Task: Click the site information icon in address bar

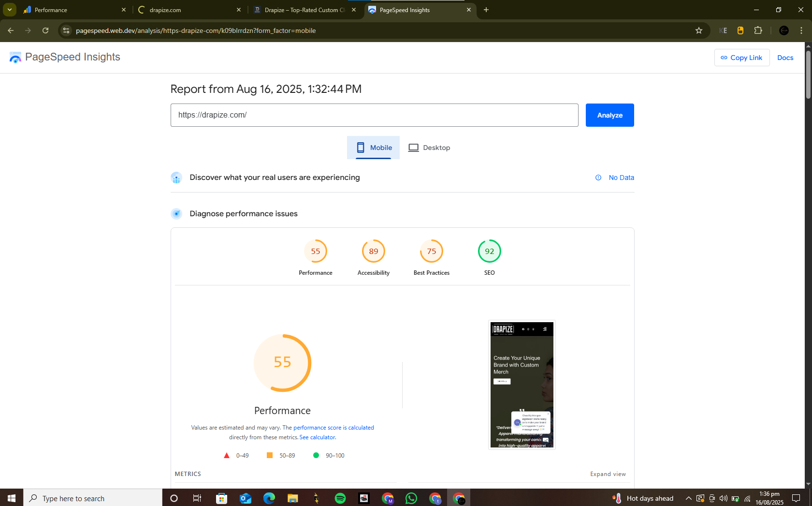Action: click(66, 30)
